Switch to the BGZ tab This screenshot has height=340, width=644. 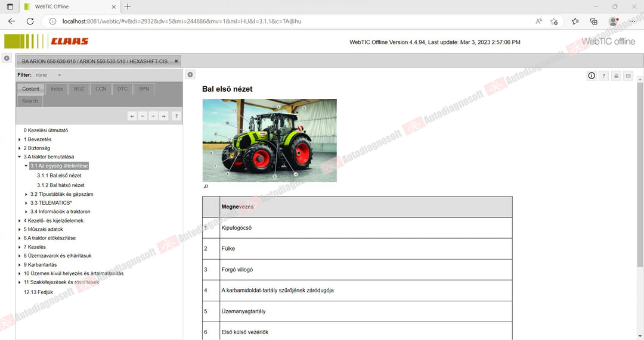tap(79, 89)
